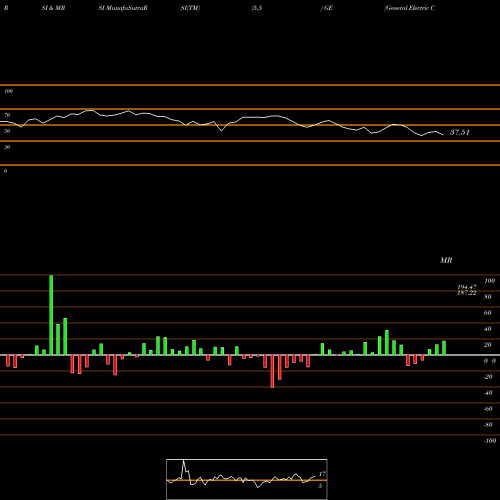Click the '(5,5' parameter text
This screenshot has width=500, height=500.
pos(257,8)
